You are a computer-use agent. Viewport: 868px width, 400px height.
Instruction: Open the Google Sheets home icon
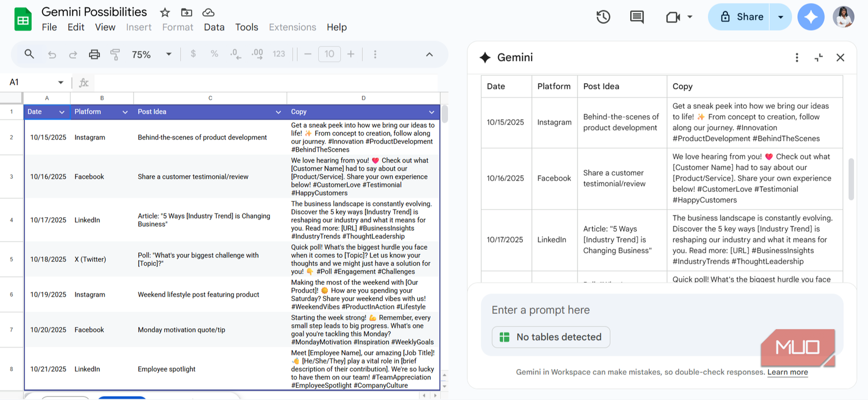23,19
